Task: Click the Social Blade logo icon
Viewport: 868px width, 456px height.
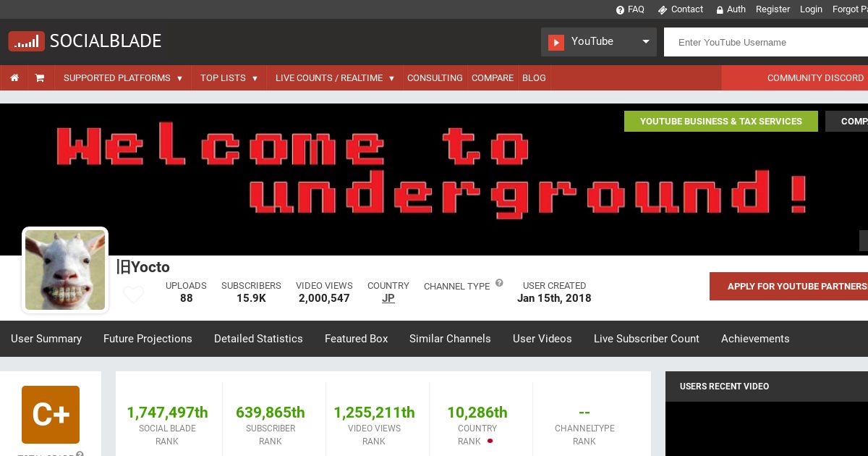Action: (x=26, y=41)
